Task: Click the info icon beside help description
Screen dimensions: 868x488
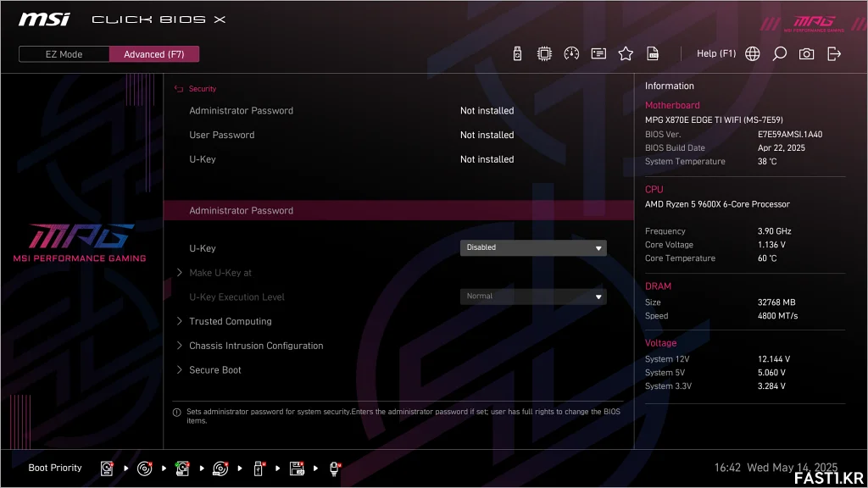Action: pyautogui.click(x=177, y=413)
